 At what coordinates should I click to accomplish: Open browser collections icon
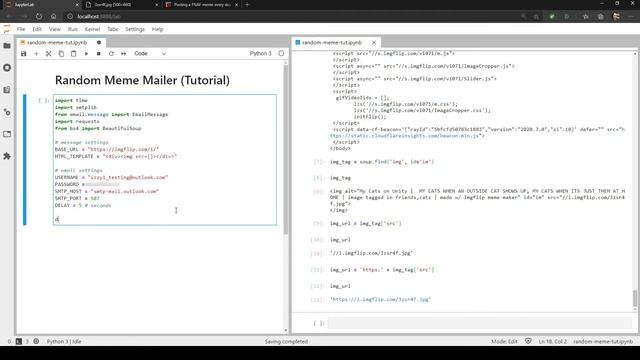coord(601,16)
